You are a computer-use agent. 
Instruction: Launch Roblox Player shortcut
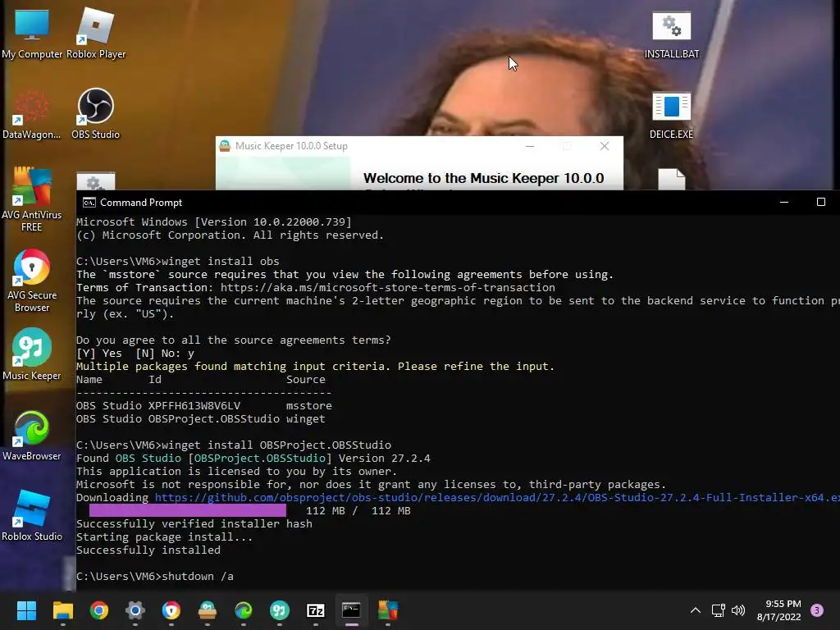[x=96, y=34]
